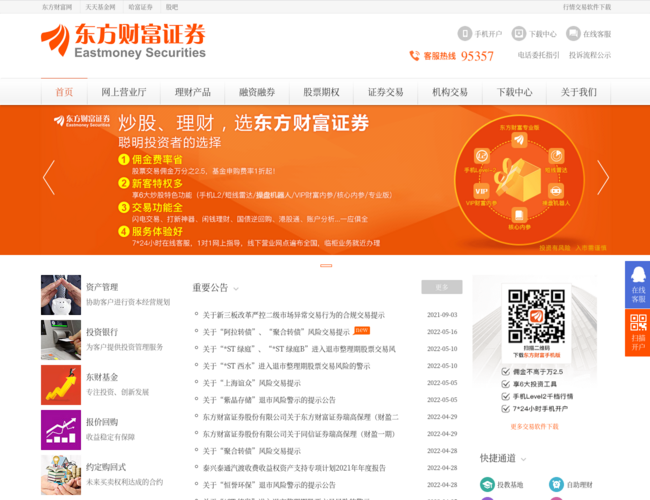This screenshot has height=500, width=650.
Task: Go to previous banner slide arrow
Action: point(49,178)
